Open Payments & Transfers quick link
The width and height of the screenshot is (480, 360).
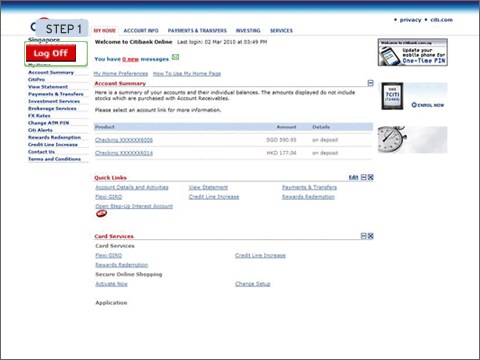(309, 187)
